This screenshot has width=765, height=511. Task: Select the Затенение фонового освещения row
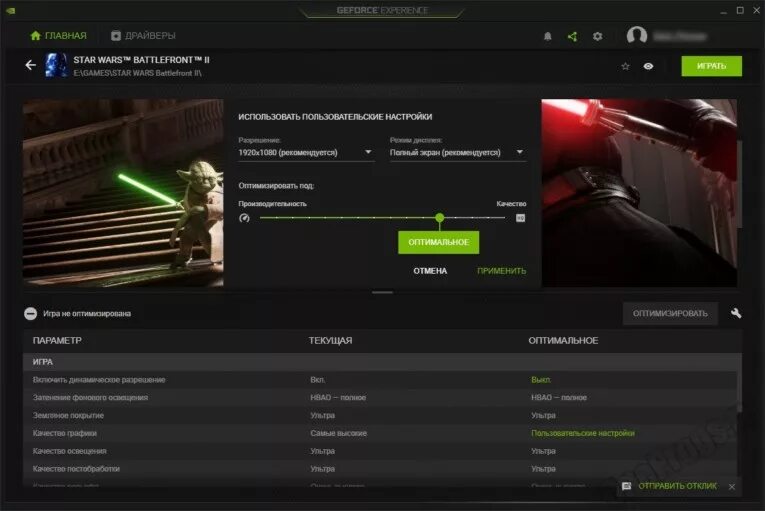380,397
